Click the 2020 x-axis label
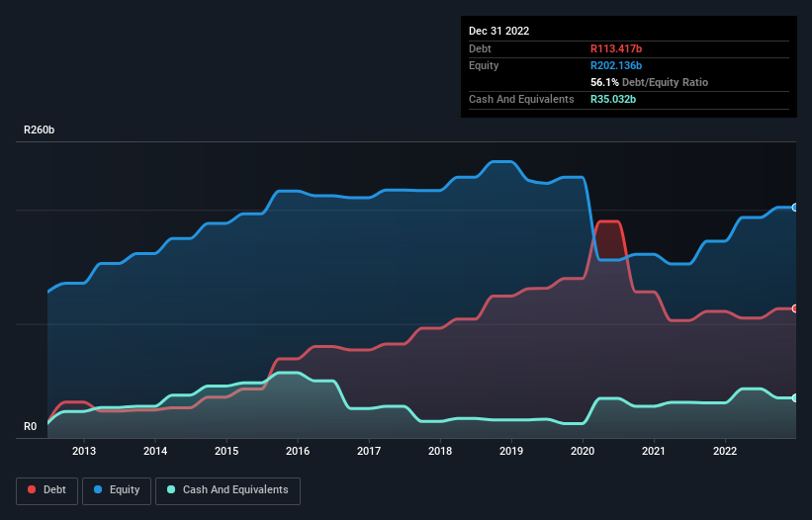 [583, 451]
